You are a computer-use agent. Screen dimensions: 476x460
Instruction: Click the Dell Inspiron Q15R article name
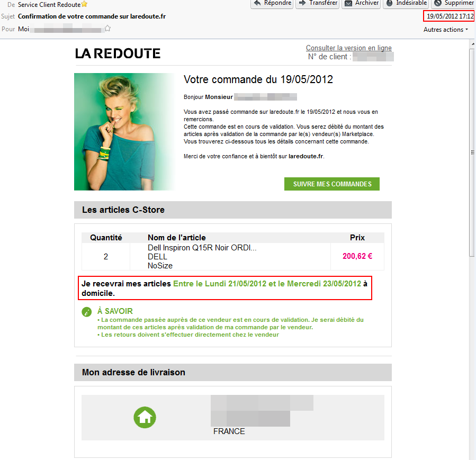tap(202, 248)
